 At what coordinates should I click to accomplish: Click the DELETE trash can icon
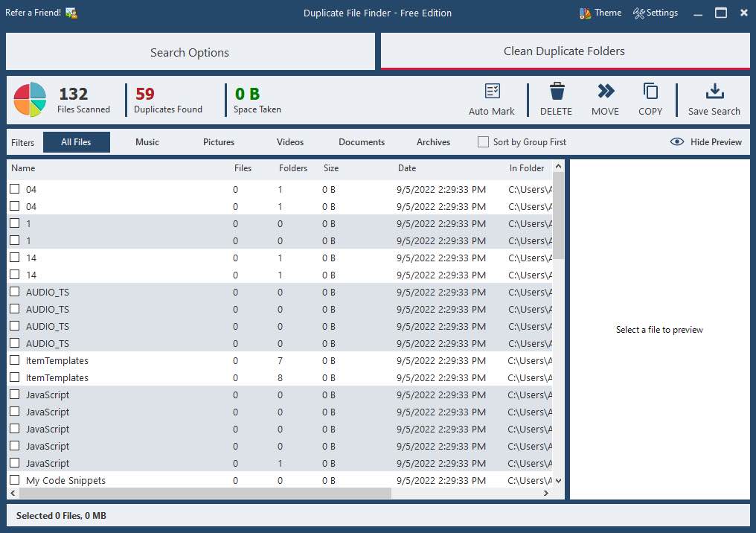coord(557,91)
